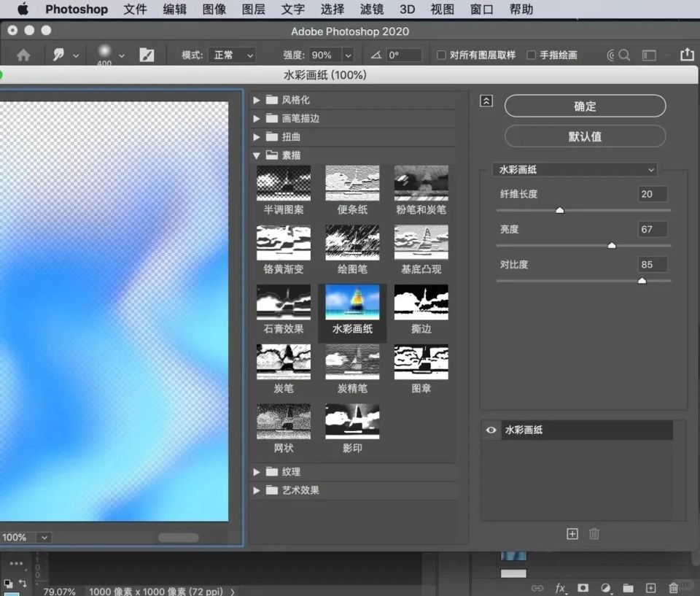
Task: Click the delete layer trash icon
Action: [x=672, y=588]
